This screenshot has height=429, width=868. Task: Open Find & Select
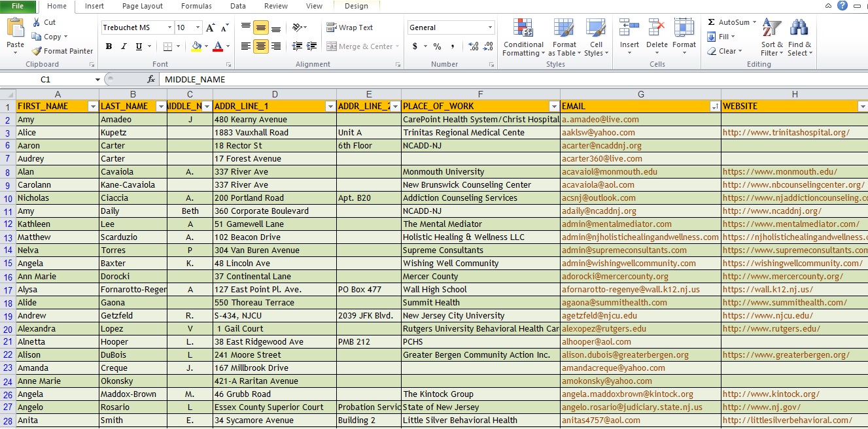click(x=799, y=38)
